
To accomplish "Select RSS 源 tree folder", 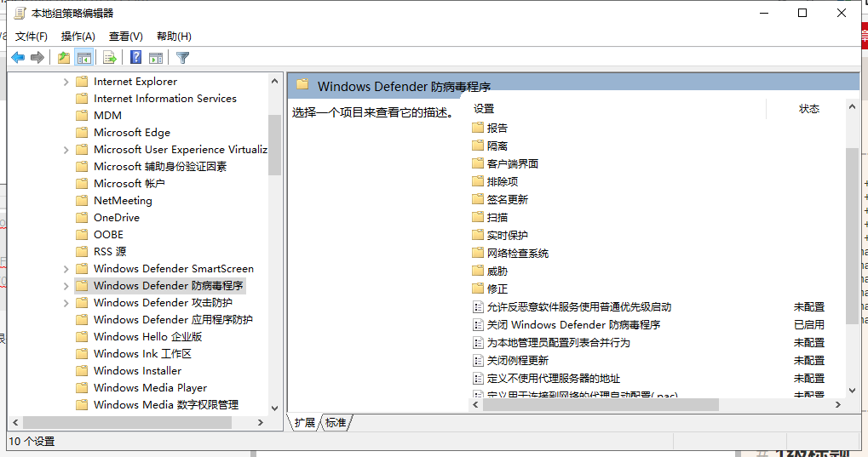I will pyautogui.click(x=110, y=252).
